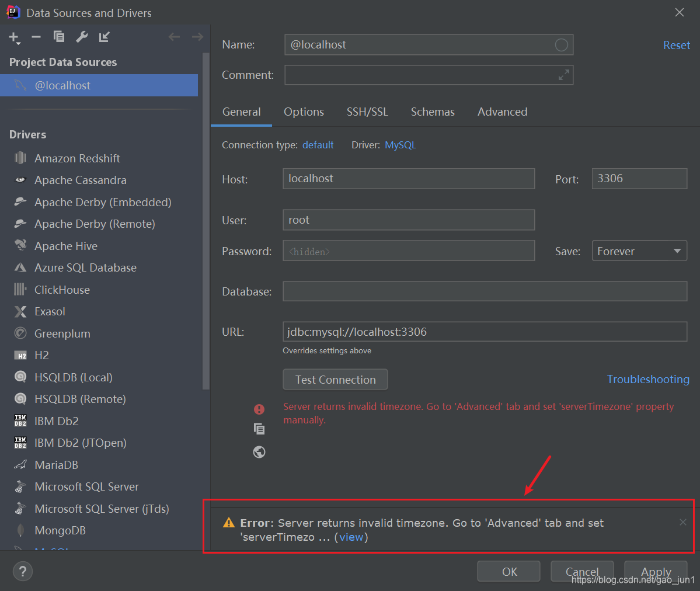Open the SSH/SSL tab
700x591 pixels.
[x=367, y=112]
